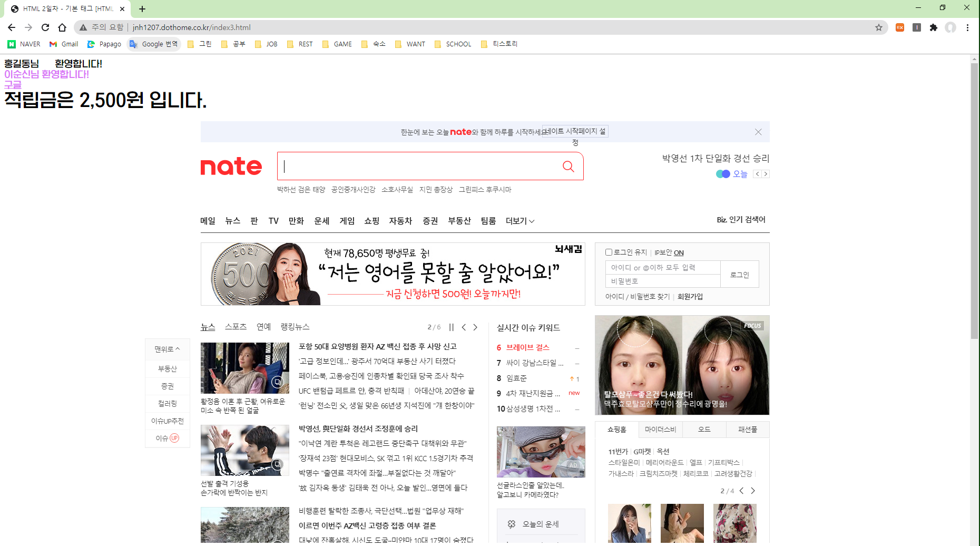Screen dimensions: 980x546
Task: Close the nate start page banner
Action: 758,132
